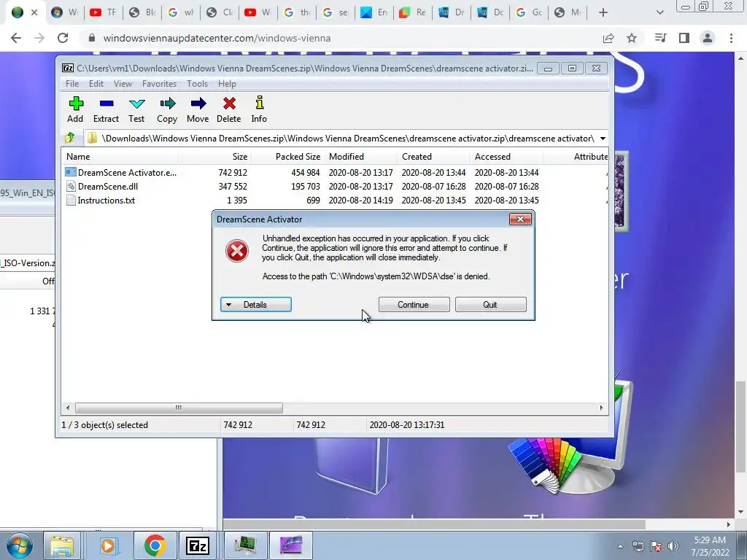Close the DreamScene Activator error dialog

[x=520, y=219]
